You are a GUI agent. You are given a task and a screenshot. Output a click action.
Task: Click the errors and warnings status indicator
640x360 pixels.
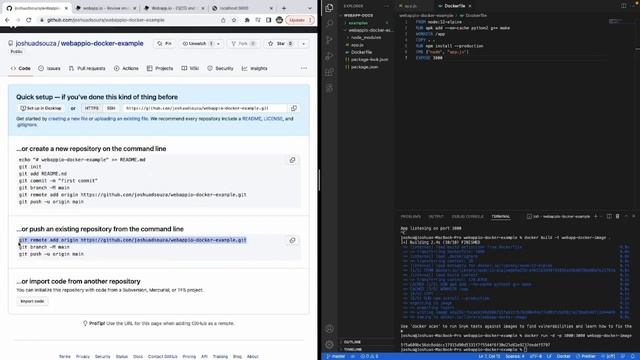(369, 356)
